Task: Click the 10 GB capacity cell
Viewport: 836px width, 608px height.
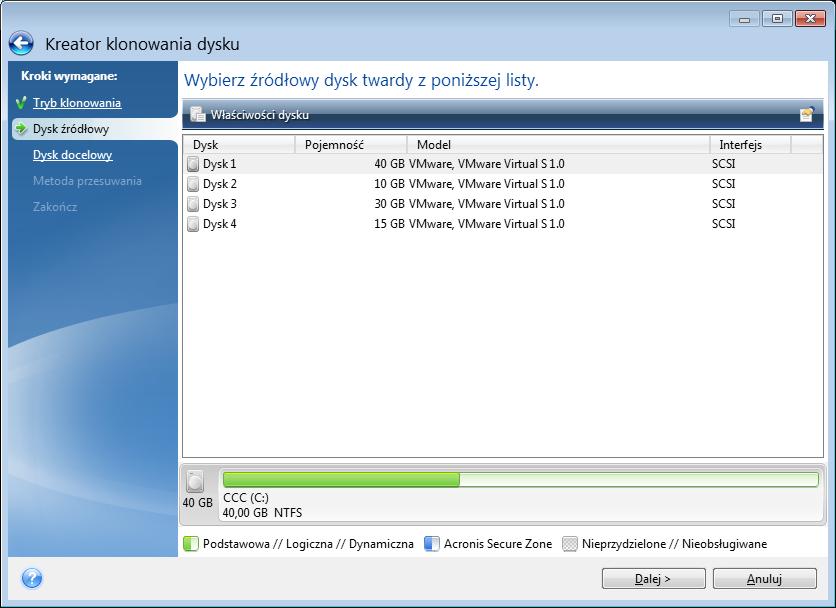Action: point(389,184)
